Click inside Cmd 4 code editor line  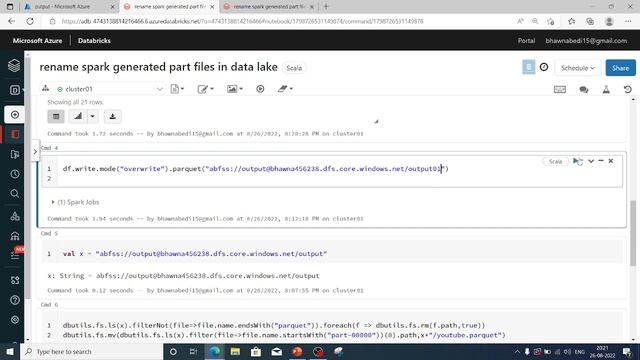pyautogui.click(x=256, y=169)
